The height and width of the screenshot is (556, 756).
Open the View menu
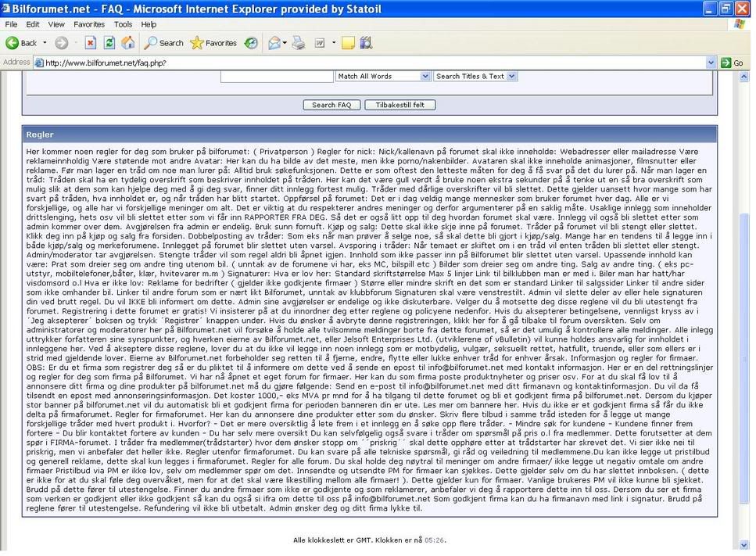56,25
